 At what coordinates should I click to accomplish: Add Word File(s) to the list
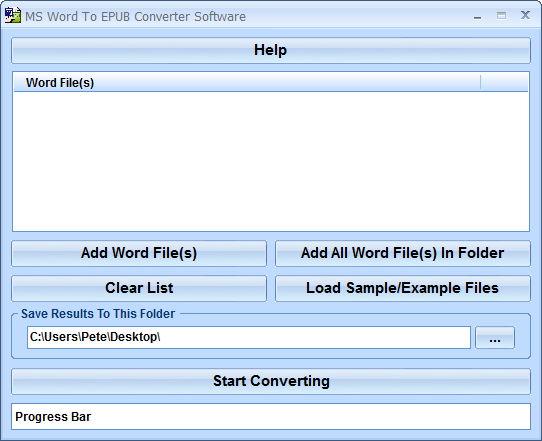coord(139,253)
